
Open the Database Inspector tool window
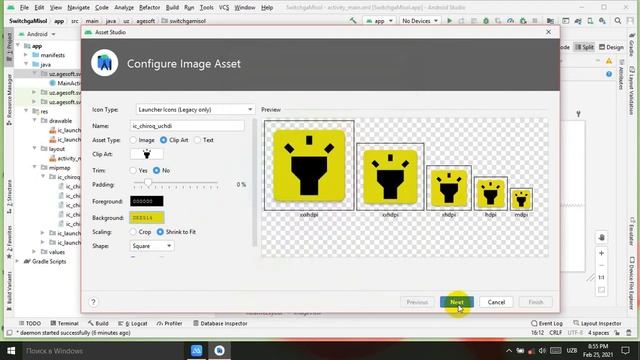click(220, 323)
